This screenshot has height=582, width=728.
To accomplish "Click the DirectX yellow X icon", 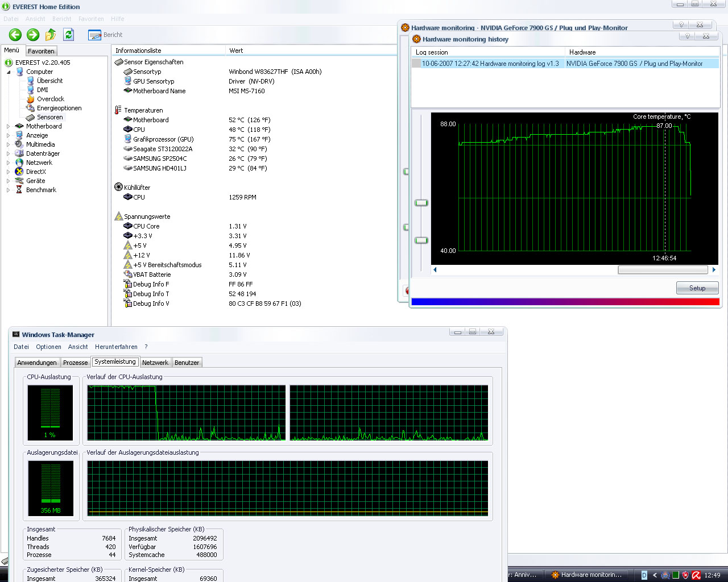I will coord(19,172).
